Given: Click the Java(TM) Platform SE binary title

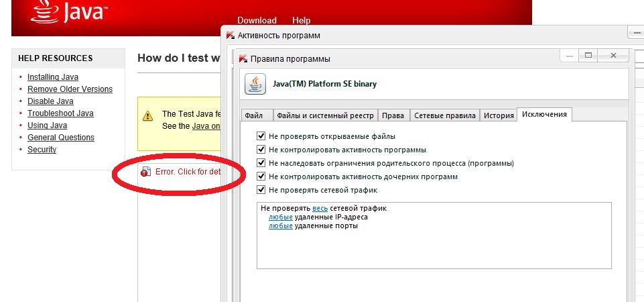Looking at the screenshot, I should point(324,84).
